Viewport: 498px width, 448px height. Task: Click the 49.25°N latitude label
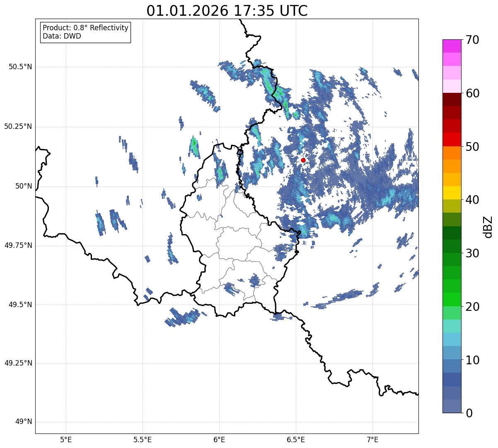pos(18,363)
